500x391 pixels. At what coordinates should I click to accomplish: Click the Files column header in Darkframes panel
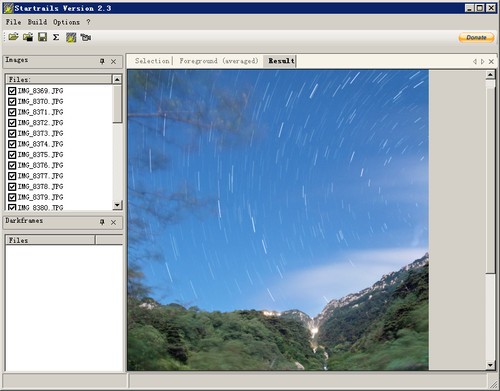point(50,240)
